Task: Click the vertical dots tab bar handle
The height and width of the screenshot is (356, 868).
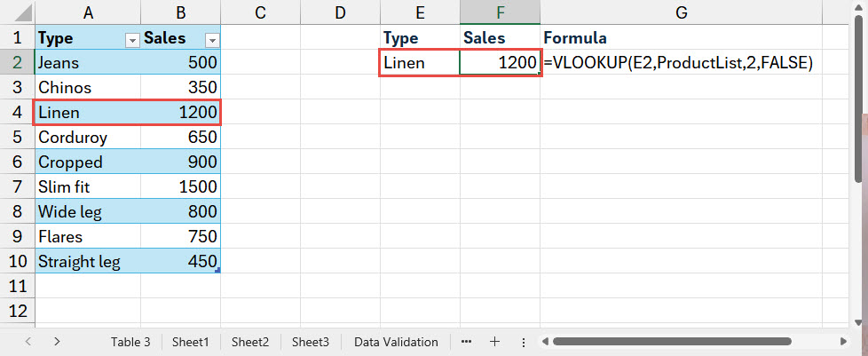Action: (523, 342)
